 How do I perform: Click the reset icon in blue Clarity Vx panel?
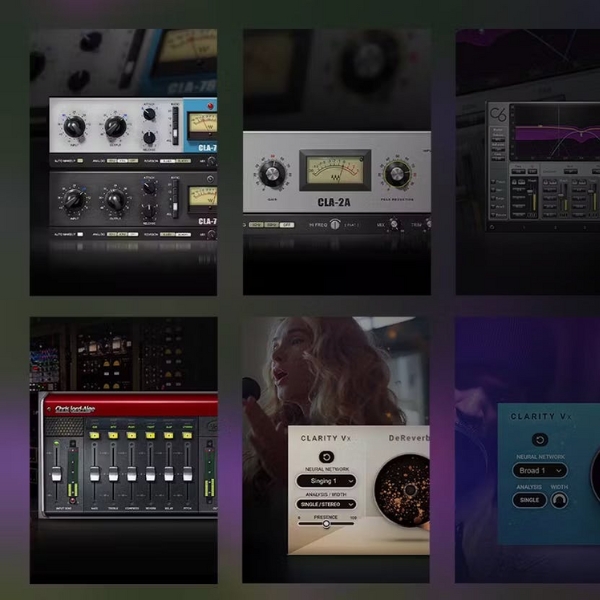[x=540, y=440]
